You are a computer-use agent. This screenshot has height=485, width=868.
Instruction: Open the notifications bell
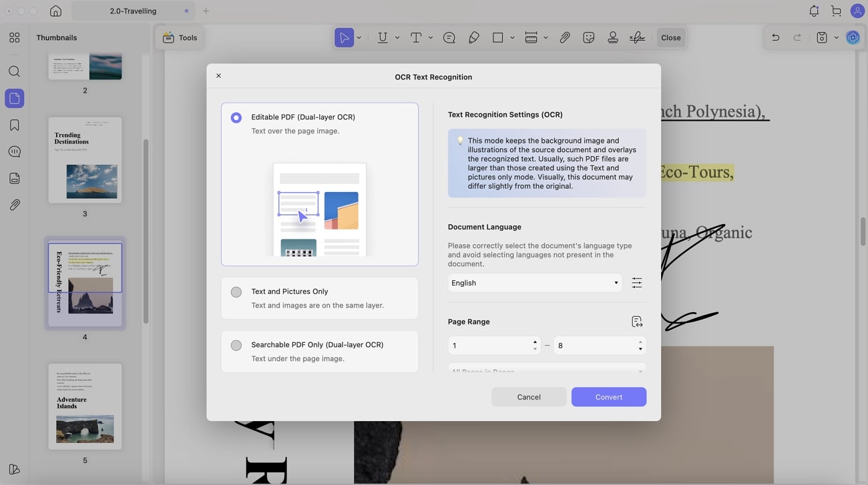[x=814, y=11]
